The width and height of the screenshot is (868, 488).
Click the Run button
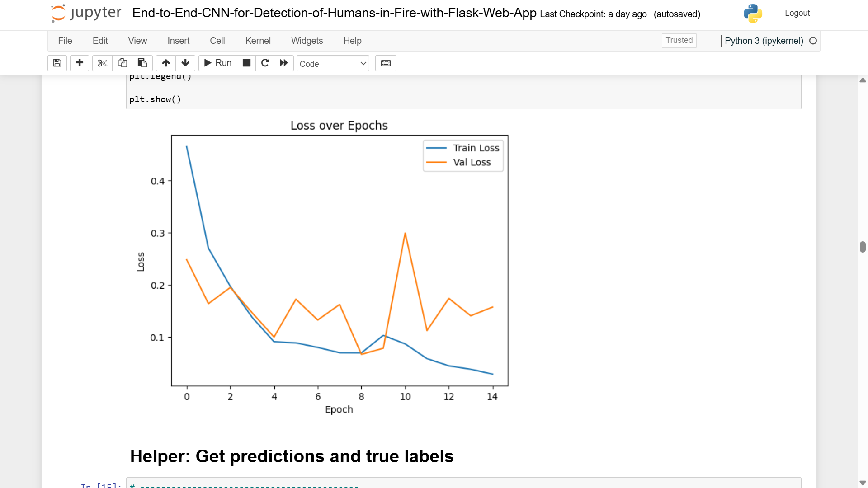point(218,63)
